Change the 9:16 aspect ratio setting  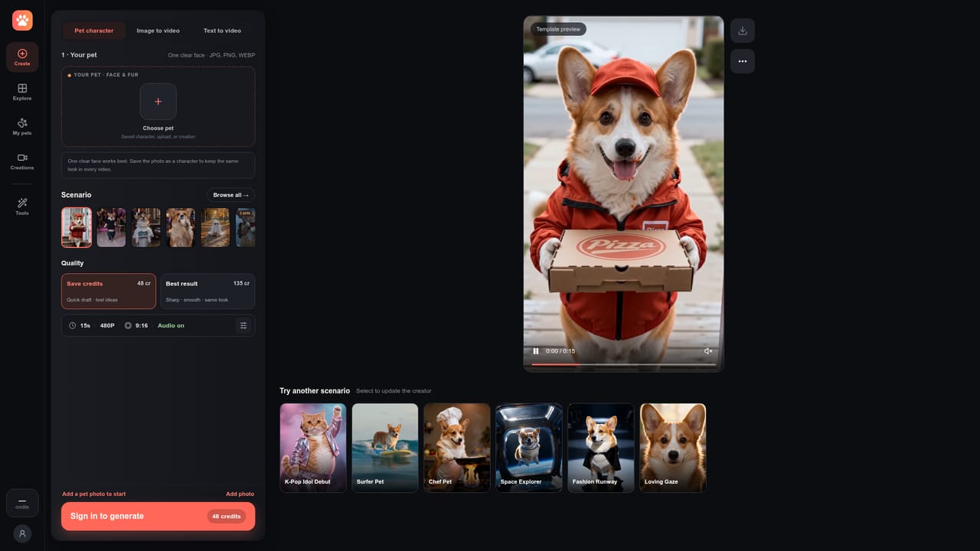click(x=136, y=325)
